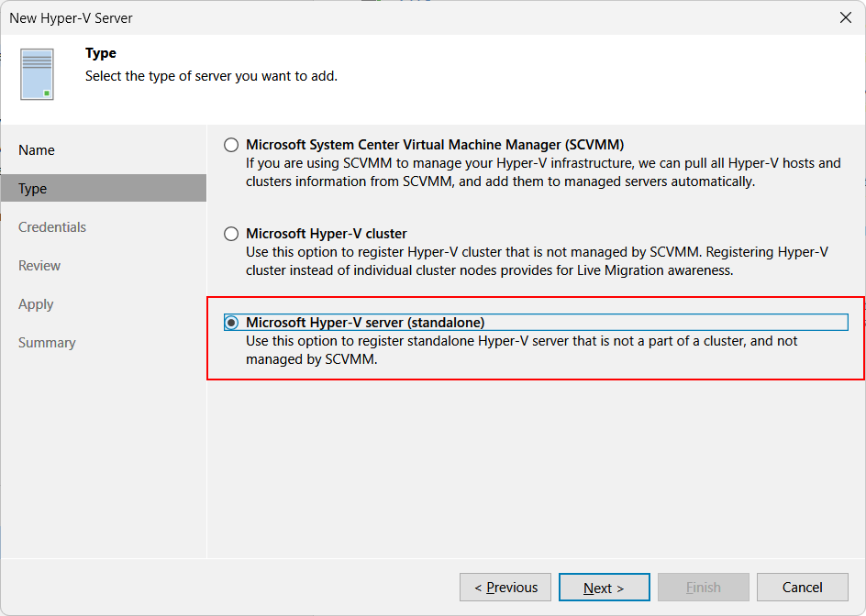Go back with the Previous button
Screen dimensions: 866x616
(505, 588)
